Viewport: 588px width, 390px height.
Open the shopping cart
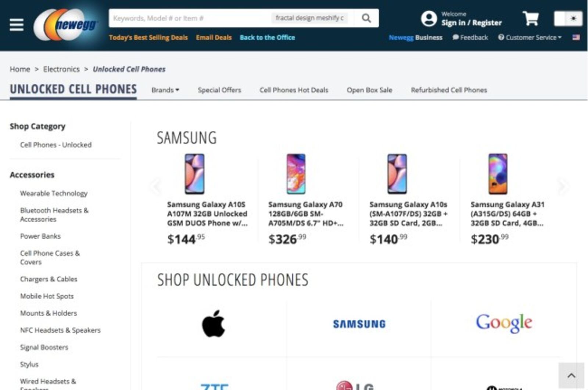(x=531, y=18)
